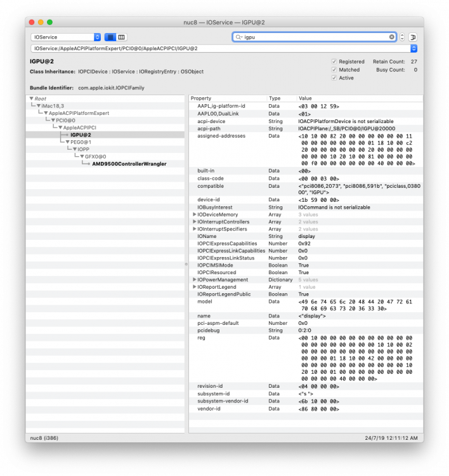Zoom the window with green button
This screenshot has height=476, width=449.
(49, 22)
